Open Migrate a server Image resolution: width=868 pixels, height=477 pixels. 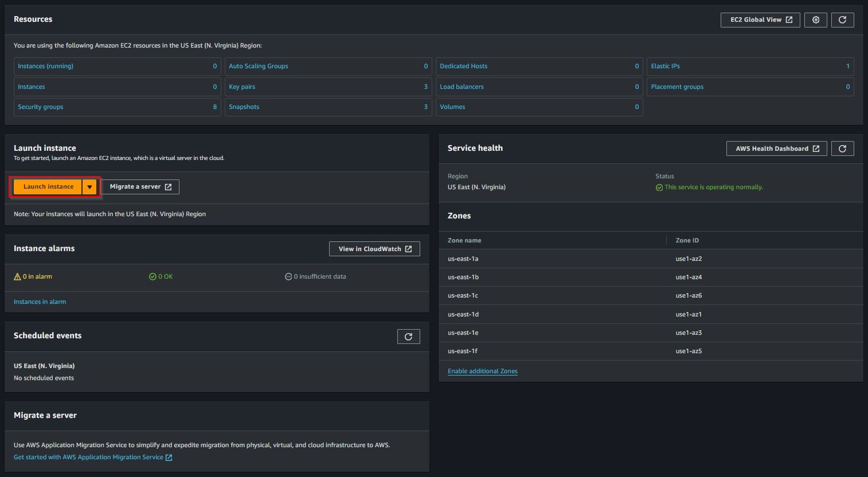[x=140, y=187]
